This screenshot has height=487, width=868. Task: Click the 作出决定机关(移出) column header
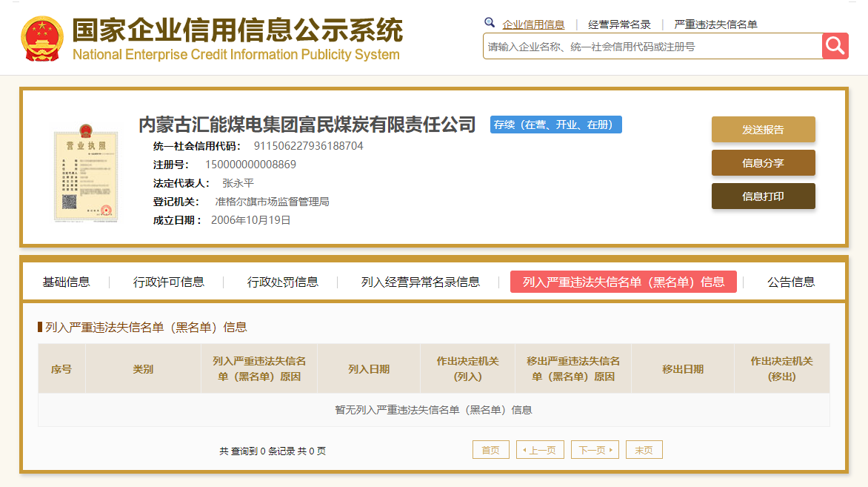point(781,369)
